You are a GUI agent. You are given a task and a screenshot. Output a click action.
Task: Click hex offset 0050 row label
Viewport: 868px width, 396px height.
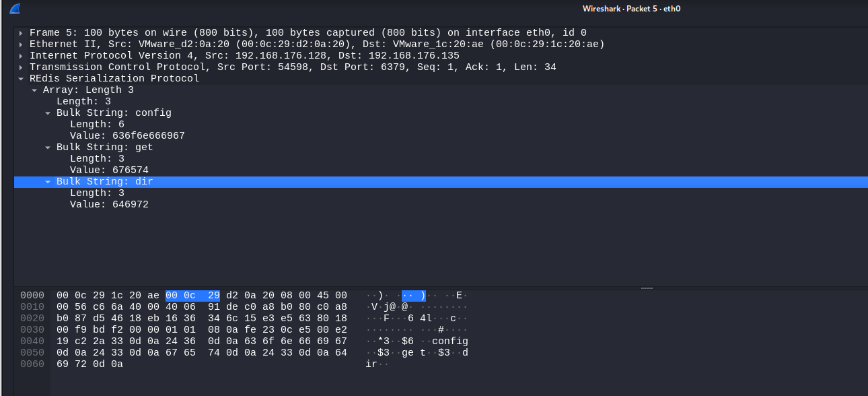[32, 353]
